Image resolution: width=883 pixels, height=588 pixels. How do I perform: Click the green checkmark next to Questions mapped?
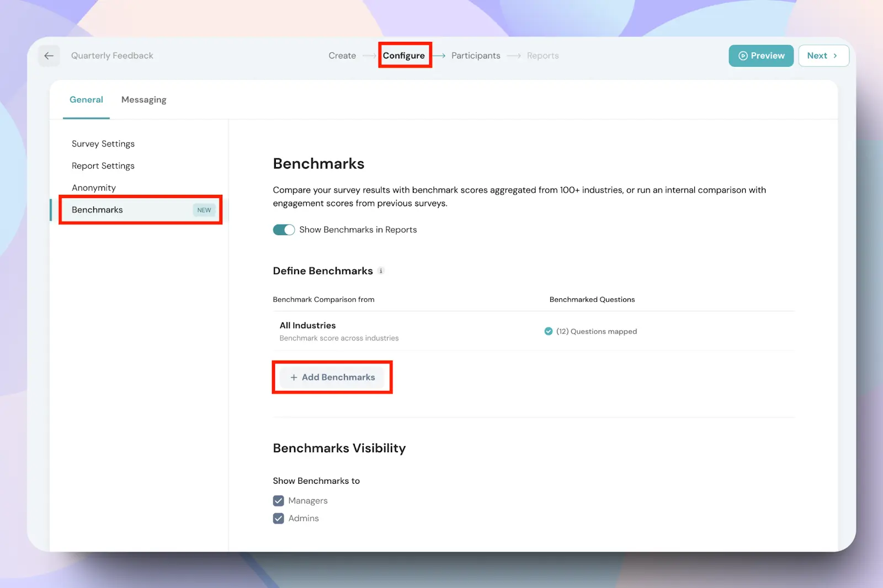[x=548, y=332]
